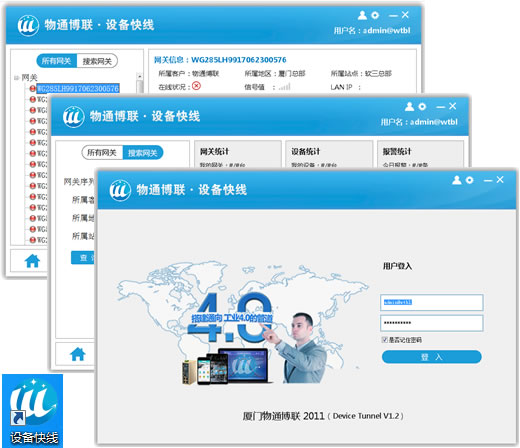Click the 网关信息 WG285LH9917062300576 heading
The width and height of the screenshot is (520, 448).
pos(220,60)
